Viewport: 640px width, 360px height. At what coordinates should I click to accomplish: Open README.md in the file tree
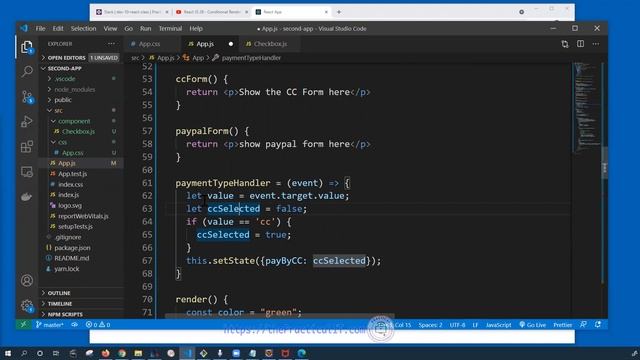pyautogui.click(x=72, y=258)
